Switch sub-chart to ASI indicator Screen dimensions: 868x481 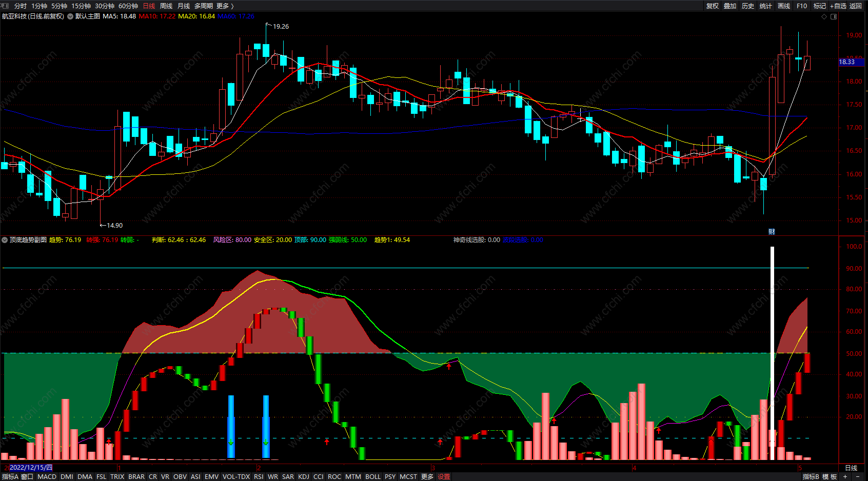(196, 477)
